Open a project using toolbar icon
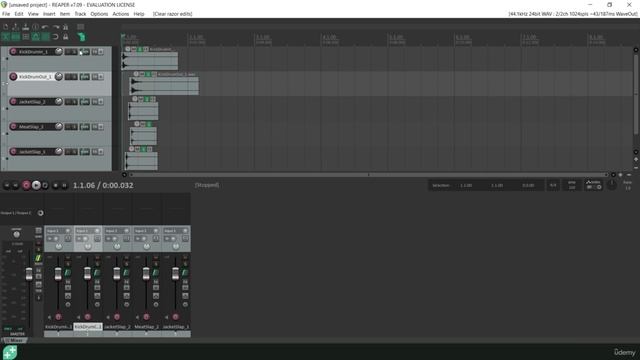 click(x=16, y=27)
